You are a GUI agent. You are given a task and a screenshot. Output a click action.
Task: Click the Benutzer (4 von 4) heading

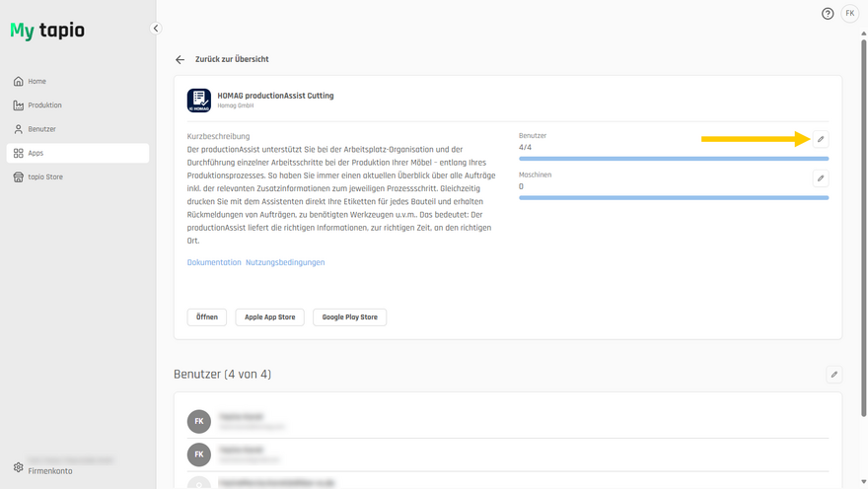pos(223,375)
